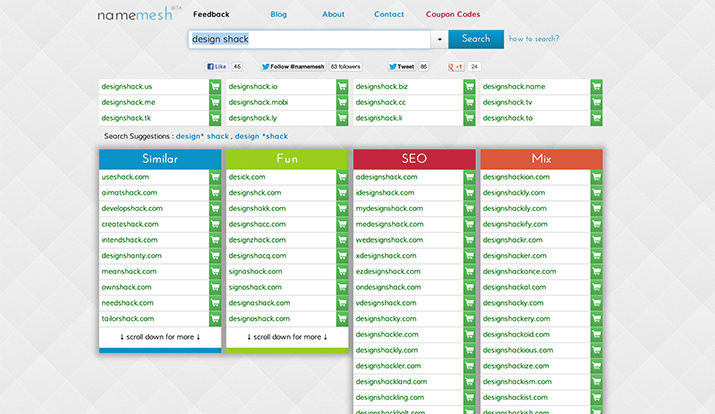715x414 pixels.
Task: Click the cart icon for signashack.com
Action: (x=342, y=271)
